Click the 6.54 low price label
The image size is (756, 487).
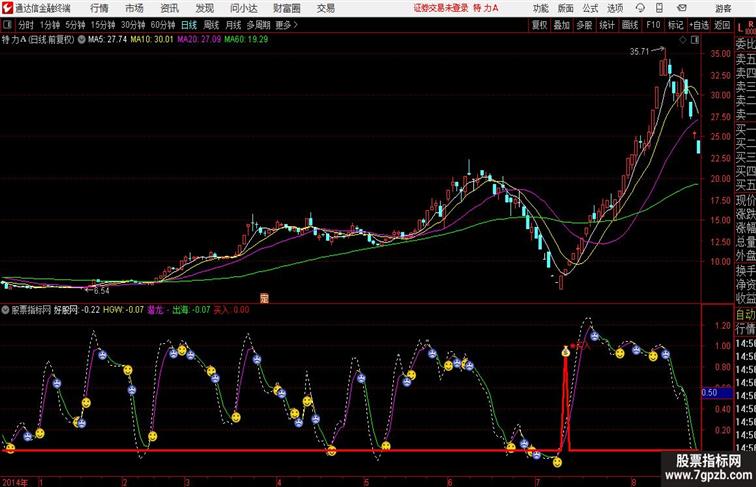(x=101, y=291)
